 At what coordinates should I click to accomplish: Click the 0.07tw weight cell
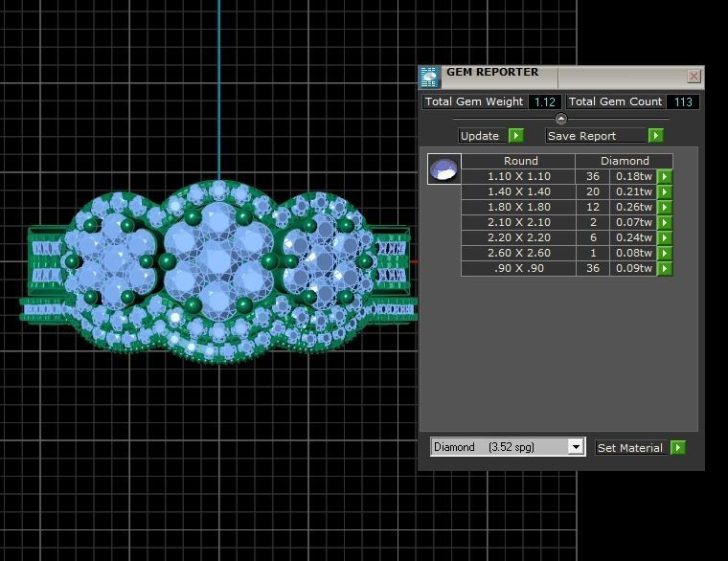click(633, 222)
